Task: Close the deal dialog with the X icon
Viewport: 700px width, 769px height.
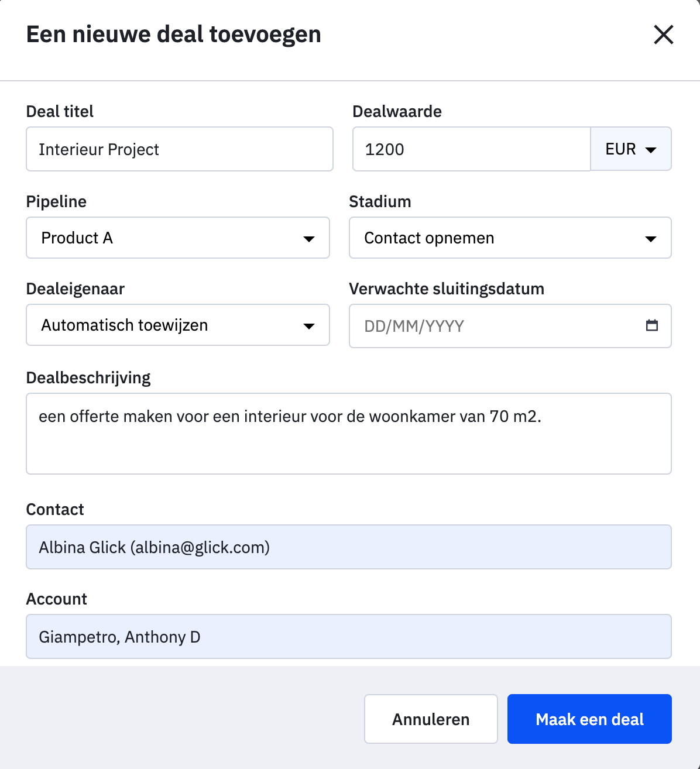Action: click(x=663, y=35)
